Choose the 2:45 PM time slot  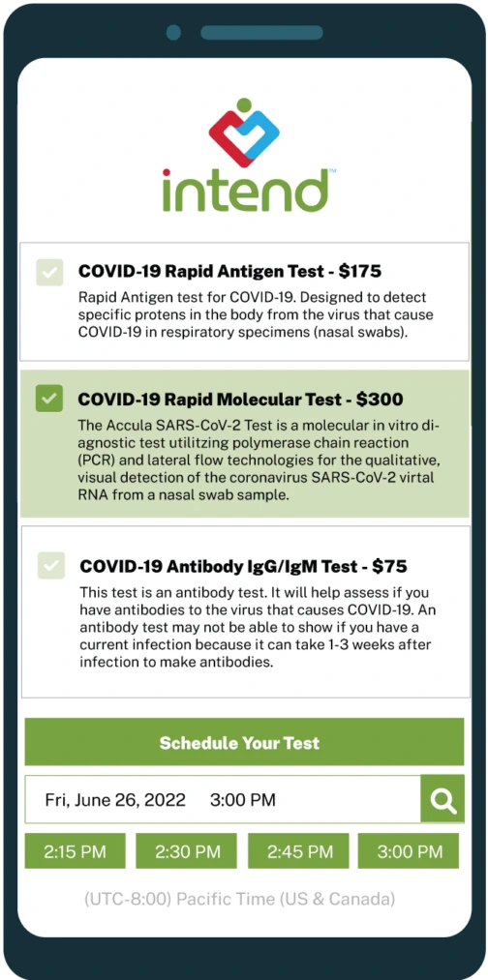click(297, 851)
